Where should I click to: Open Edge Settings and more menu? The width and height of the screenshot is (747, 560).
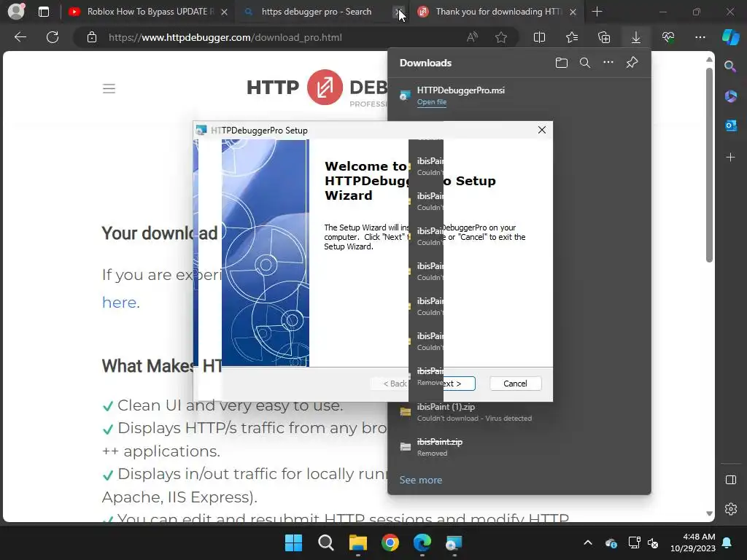click(700, 37)
